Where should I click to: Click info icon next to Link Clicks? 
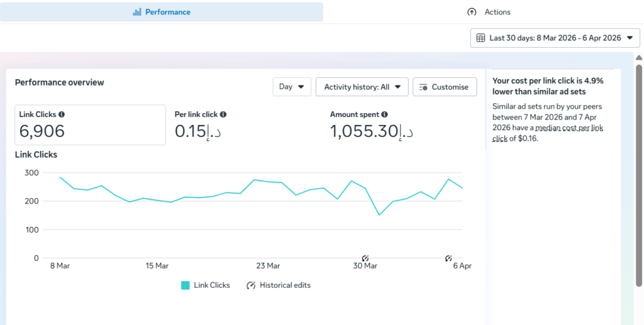62,114
